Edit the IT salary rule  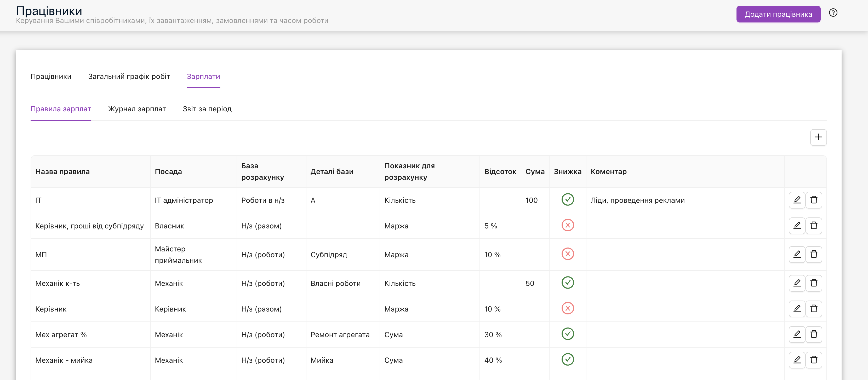click(797, 200)
